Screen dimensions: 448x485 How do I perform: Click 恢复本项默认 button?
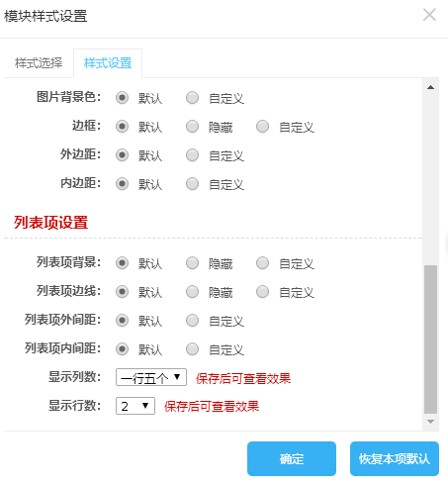point(395,458)
